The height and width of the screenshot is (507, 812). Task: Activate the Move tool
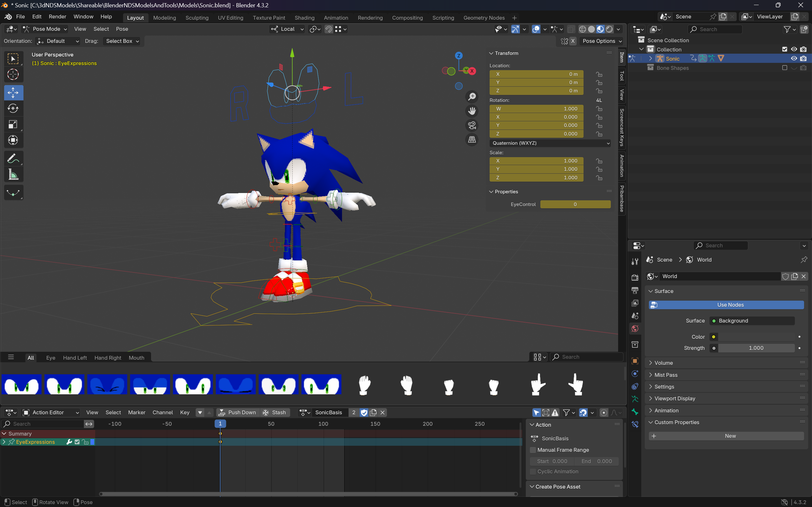tap(13, 93)
